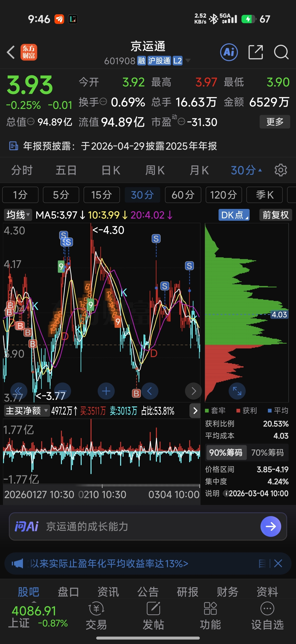Open the 交易 trade icon
Viewport: 296px width, 644px height.
pyautogui.click(x=96, y=608)
